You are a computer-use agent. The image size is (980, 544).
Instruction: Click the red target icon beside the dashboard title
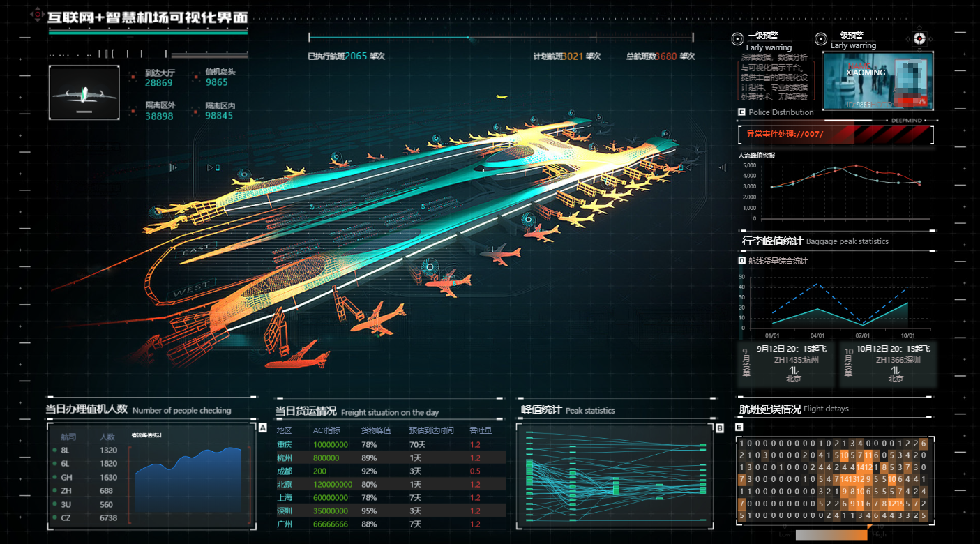pos(36,15)
